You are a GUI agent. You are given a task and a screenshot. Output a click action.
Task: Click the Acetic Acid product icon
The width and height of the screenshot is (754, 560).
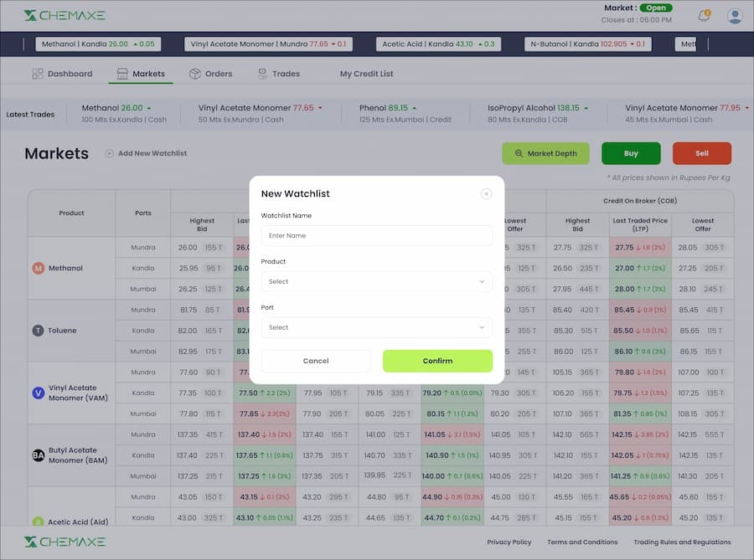(x=38, y=521)
